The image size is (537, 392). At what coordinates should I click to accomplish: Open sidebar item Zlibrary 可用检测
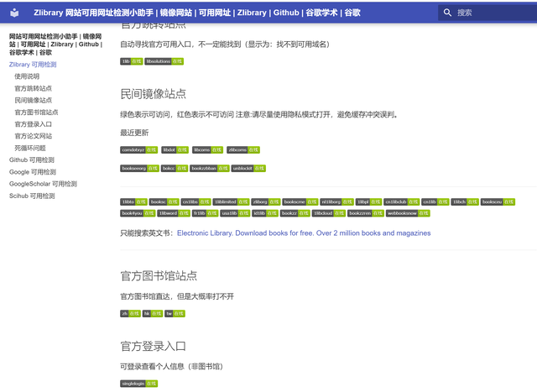[x=33, y=65]
